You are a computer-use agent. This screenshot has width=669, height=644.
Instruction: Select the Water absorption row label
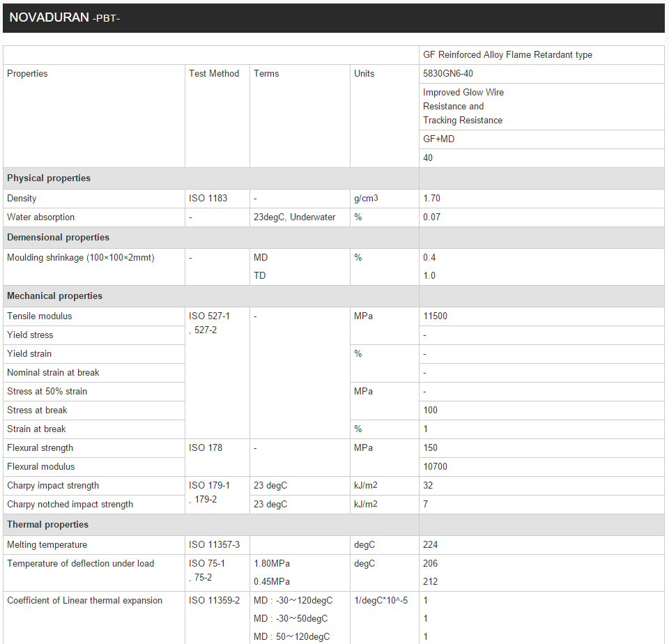(x=40, y=217)
